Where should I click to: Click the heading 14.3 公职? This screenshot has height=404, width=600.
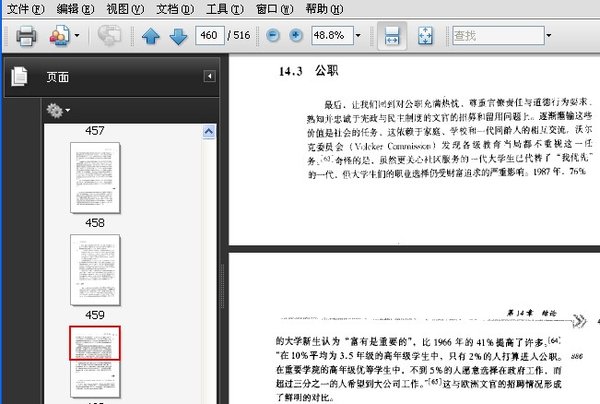click(x=308, y=71)
